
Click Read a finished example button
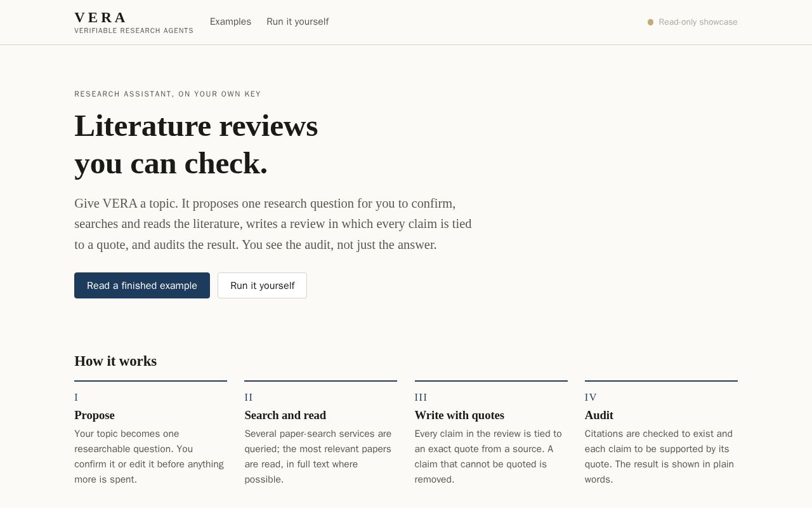pos(142,286)
